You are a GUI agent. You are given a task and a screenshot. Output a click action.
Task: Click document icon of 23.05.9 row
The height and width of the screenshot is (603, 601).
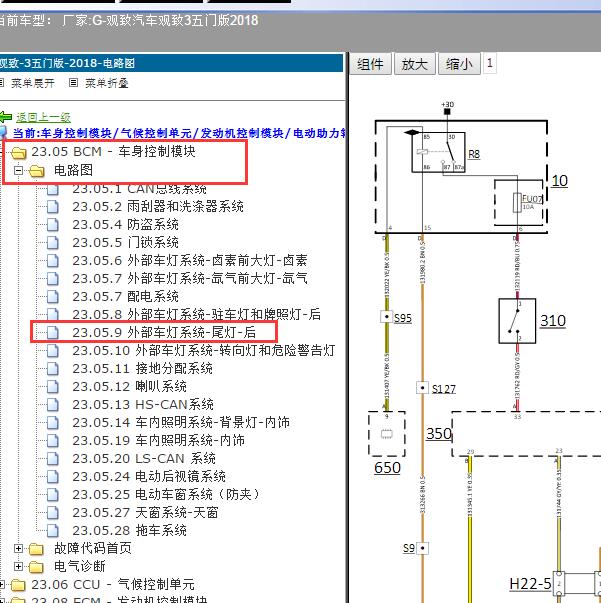point(53,333)
